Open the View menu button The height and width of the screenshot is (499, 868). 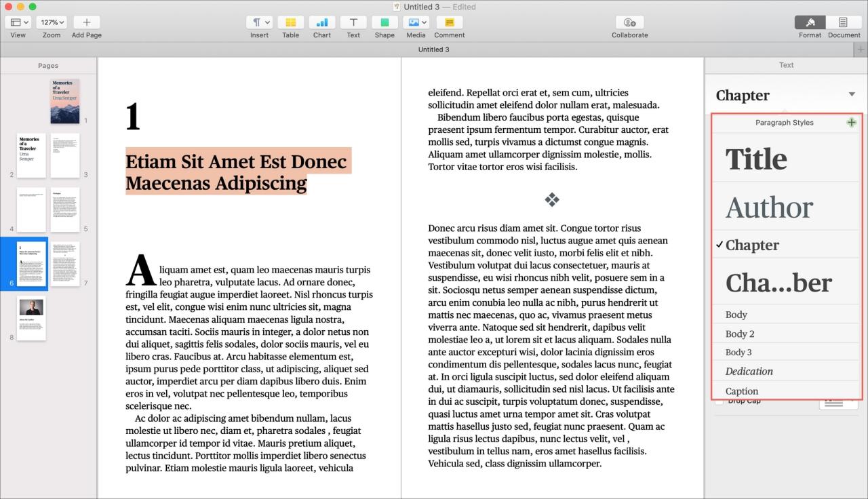coord(18,22)
